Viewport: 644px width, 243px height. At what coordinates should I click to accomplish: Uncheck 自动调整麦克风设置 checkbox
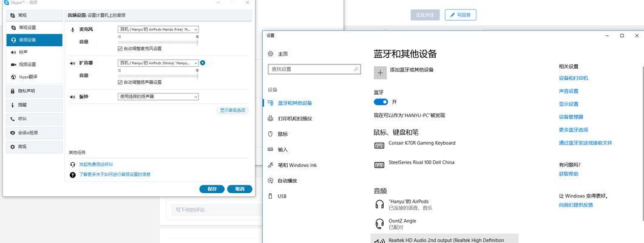pos(120,49)
